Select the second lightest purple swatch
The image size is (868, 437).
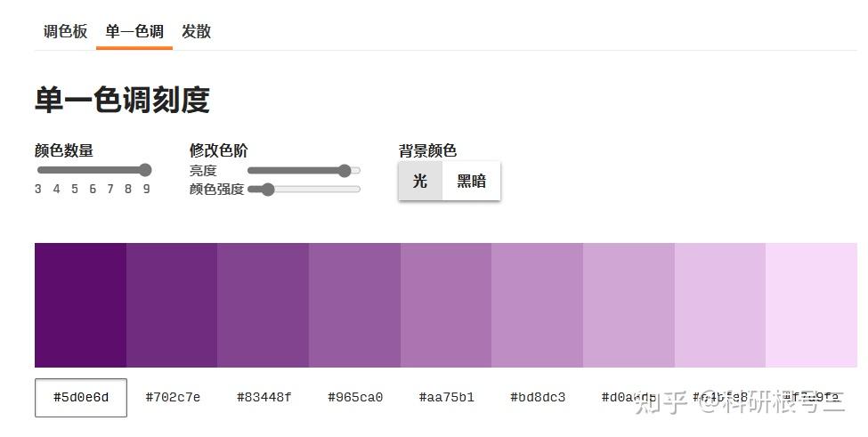pos(719,304)
